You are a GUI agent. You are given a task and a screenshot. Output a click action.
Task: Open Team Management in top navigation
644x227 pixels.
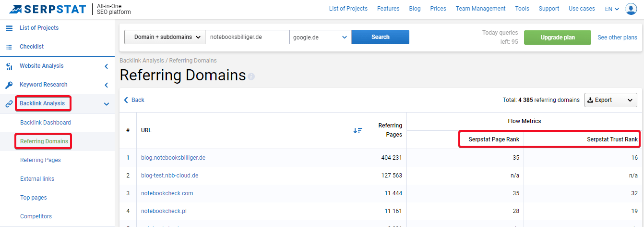[480, 9]
